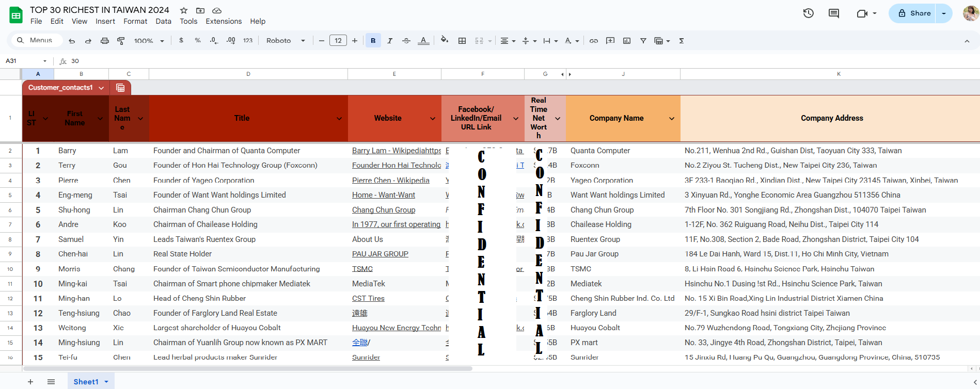980x389 pixels.
Task: Open the PAU JAR GROUP link
Action: point(380,254)
